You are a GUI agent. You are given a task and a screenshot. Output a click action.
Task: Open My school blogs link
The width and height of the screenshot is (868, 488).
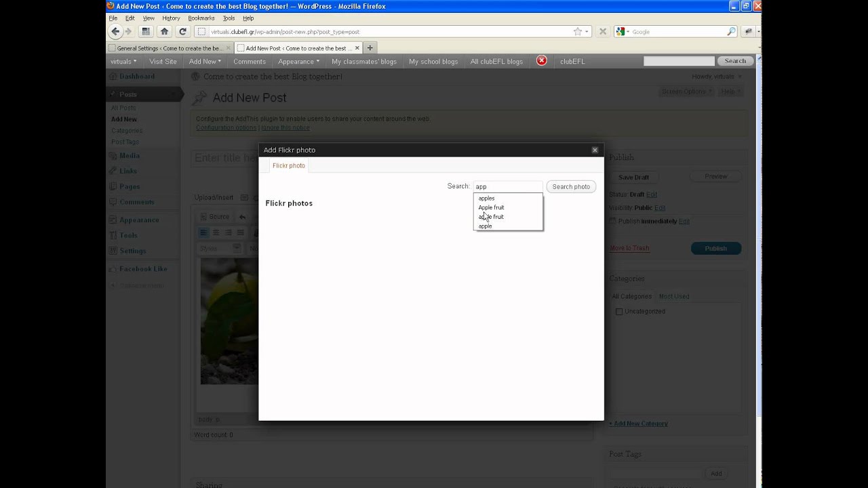433,61
